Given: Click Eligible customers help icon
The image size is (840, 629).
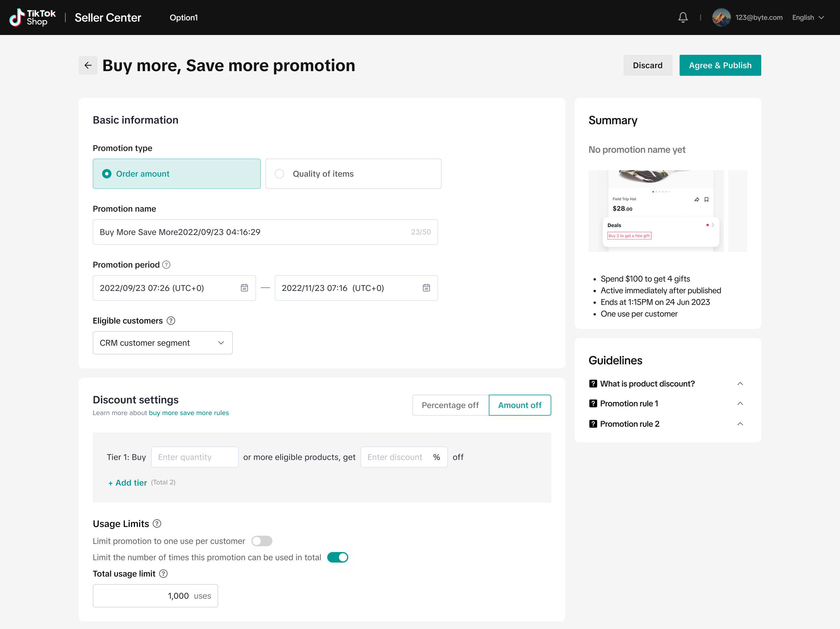Looking at the screenshot, I should tap(171, 321).
